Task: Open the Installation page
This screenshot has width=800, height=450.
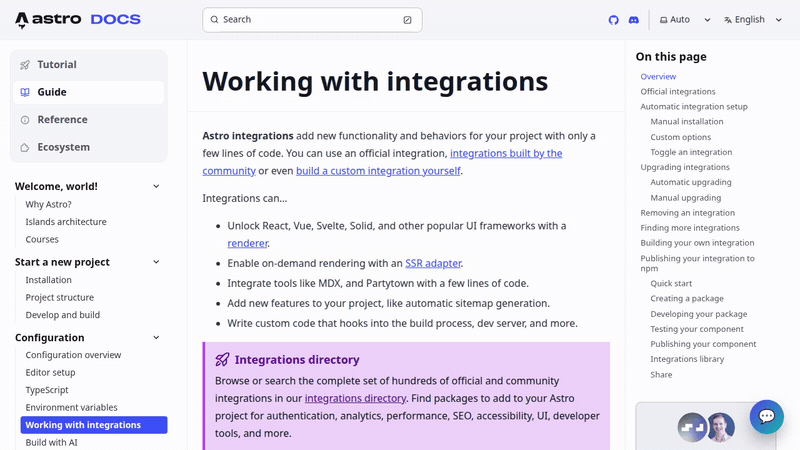Action: coord(48,280)
